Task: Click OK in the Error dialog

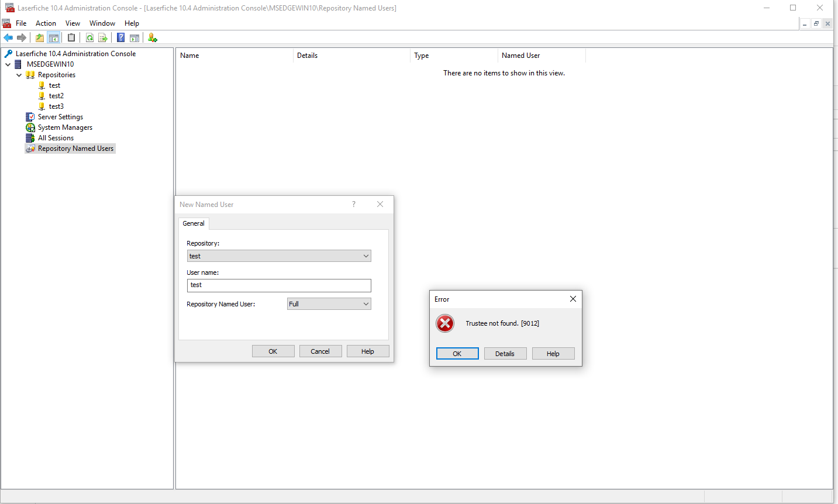Action: point(457,354)
